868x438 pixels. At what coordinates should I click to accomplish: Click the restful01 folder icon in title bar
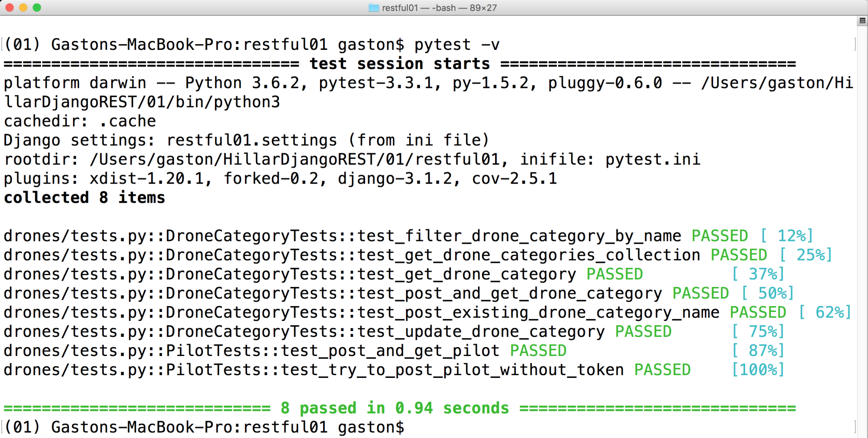[x=374, y=8]
